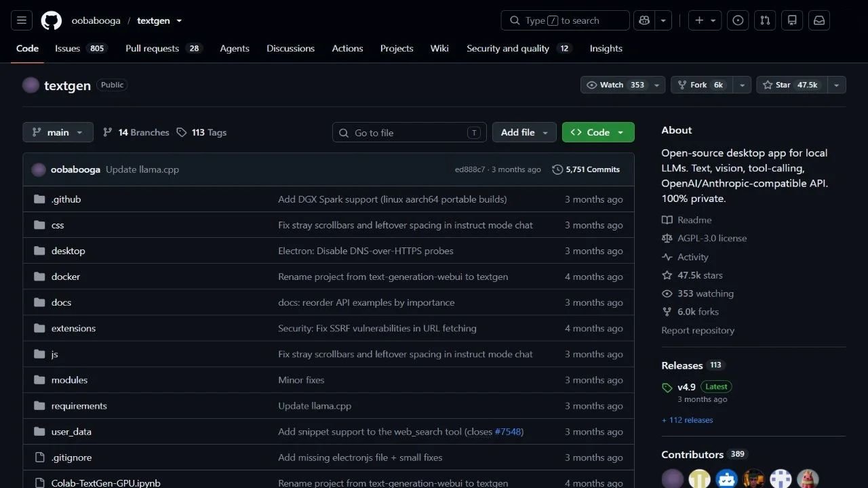Click the css folder icon
868x488 pixels.
[x=39, y=225]
